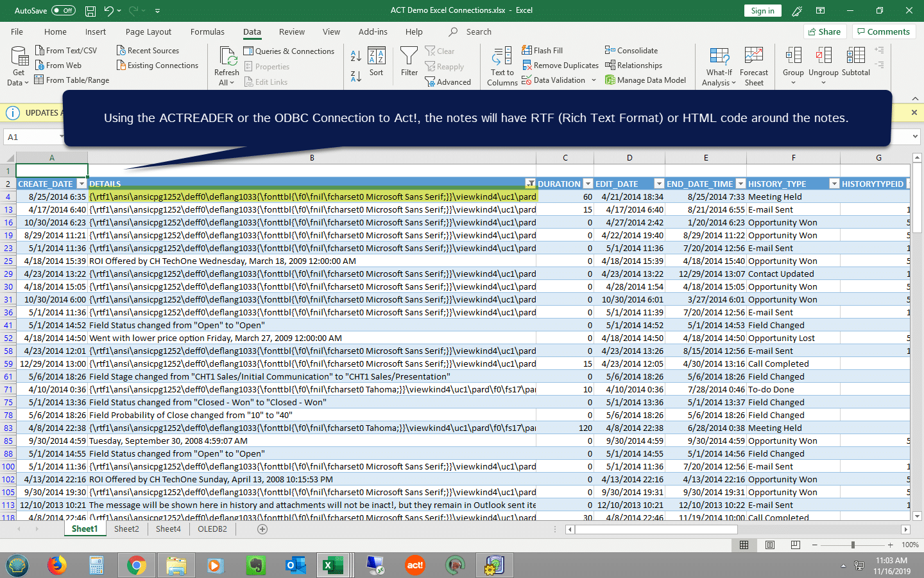Click Advanced filter option
This screenshot has height=578, width=924.
tap(448, 82)
